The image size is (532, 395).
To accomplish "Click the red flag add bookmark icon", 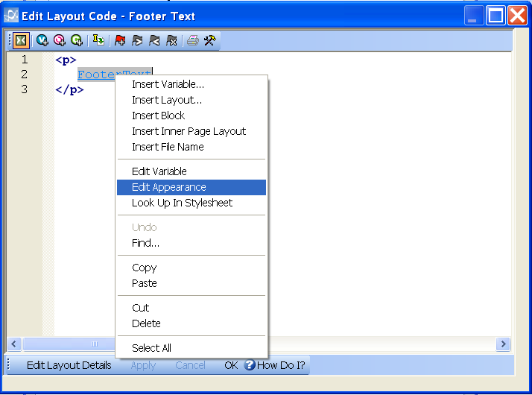I will pyautogui.click(x=120, y=41).
